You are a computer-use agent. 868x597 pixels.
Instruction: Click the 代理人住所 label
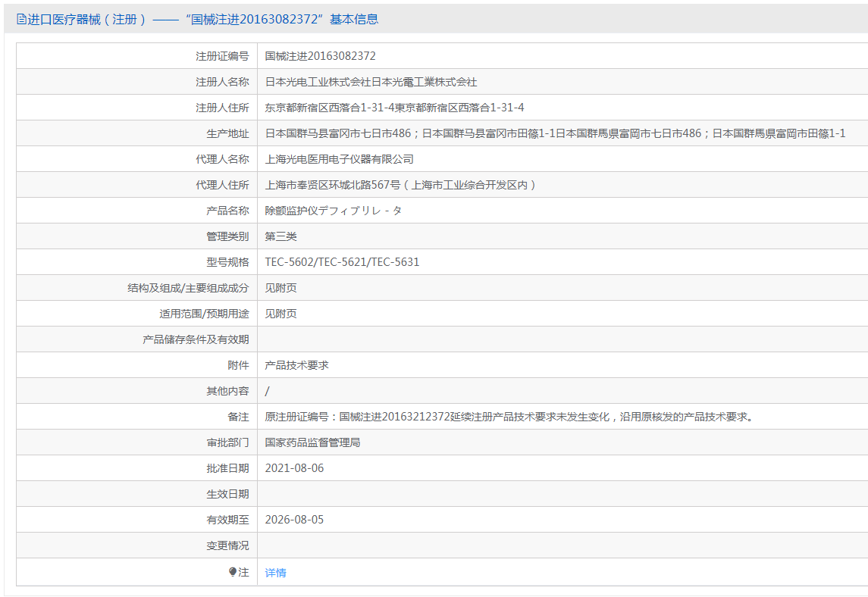(x=222, y=185)
